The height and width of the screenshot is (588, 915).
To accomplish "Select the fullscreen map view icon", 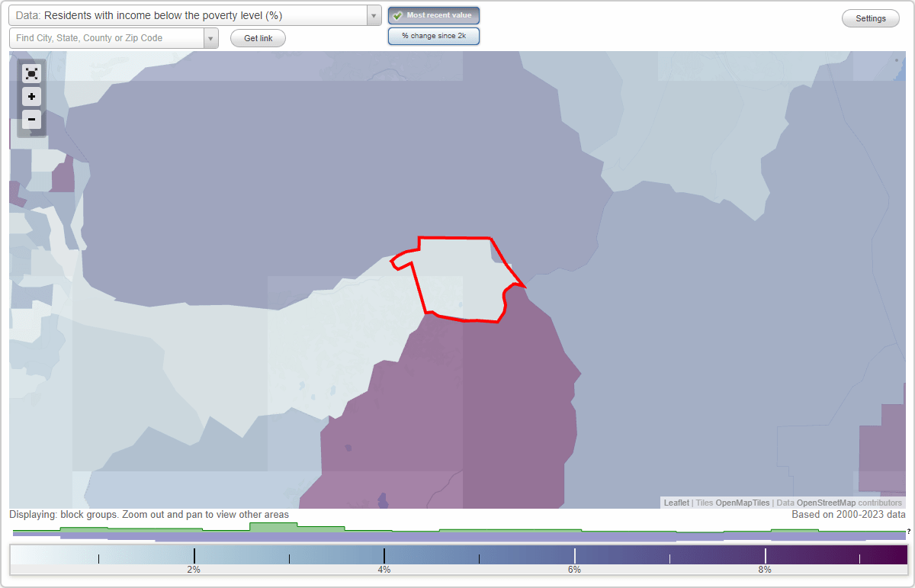I will [31, 73].
